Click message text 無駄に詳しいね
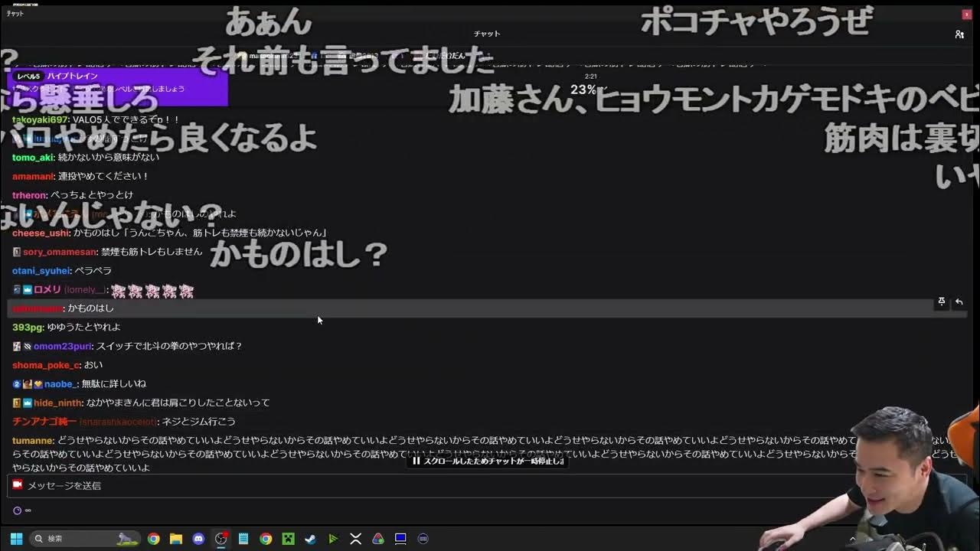Viewport: 980px width, 551px height. pyautogui.click(x=113, y=384)
